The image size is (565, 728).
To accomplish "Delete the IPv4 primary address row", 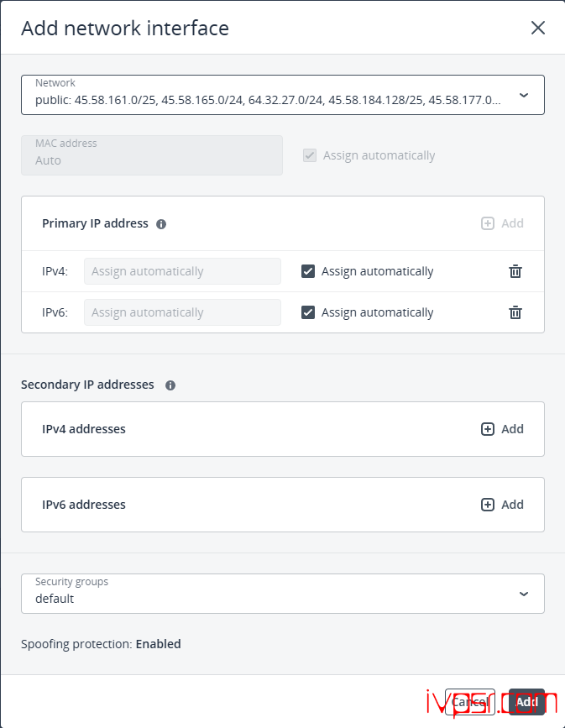I will click(515, 271).
